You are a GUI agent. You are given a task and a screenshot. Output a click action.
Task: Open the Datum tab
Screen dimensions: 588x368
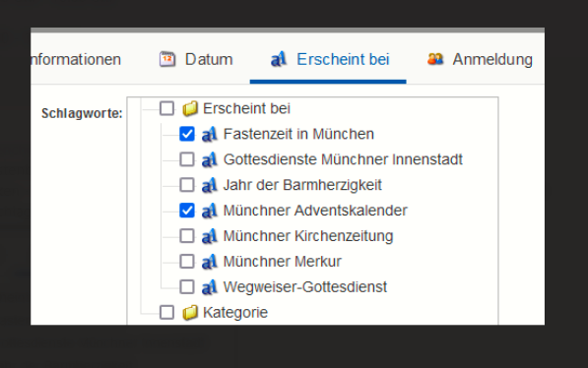(x=196, y=60)
